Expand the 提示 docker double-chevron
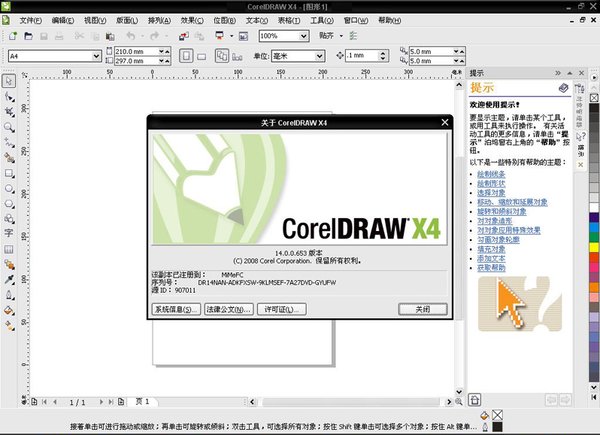The width and height of the screenshot is (600, 435). [558, 73]
